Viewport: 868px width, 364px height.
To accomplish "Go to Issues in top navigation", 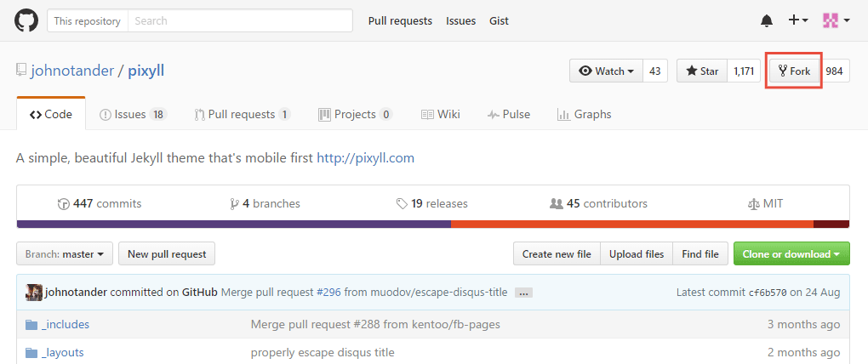I will pyautogui.click(x=460, y=21).
